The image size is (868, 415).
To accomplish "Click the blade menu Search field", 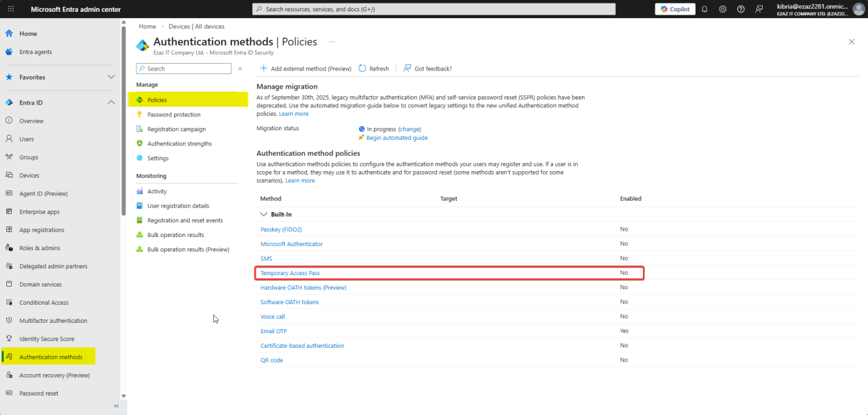I will pos(184,69).
